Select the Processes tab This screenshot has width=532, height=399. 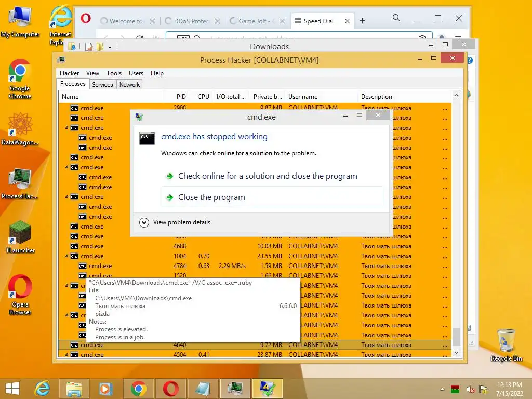[73, 84]
